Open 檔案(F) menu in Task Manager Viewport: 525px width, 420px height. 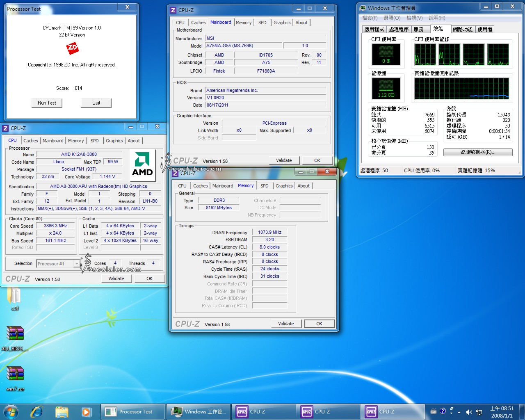click(x=370, y=18)
